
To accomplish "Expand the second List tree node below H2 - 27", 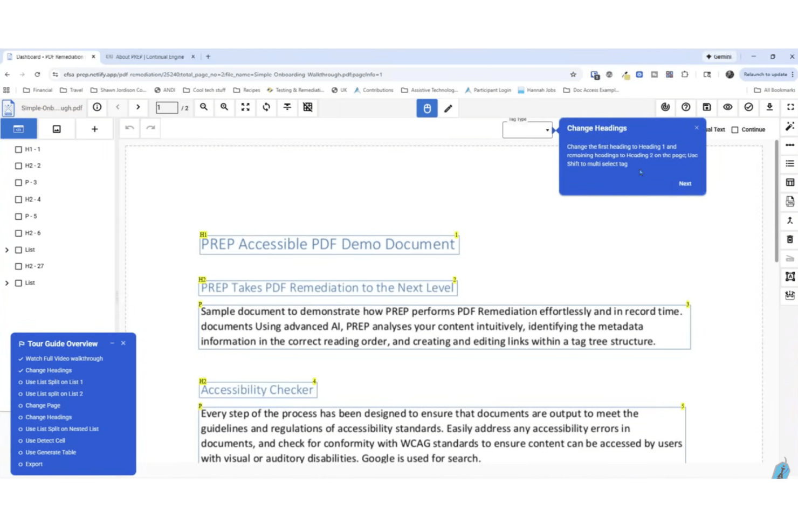I will click(x=7, y=283).
